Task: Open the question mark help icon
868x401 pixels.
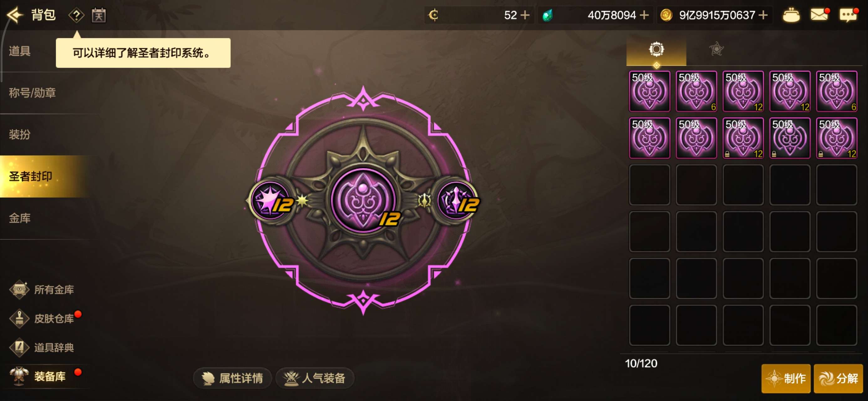Action: pyautogui.click(x=76, y=16)
